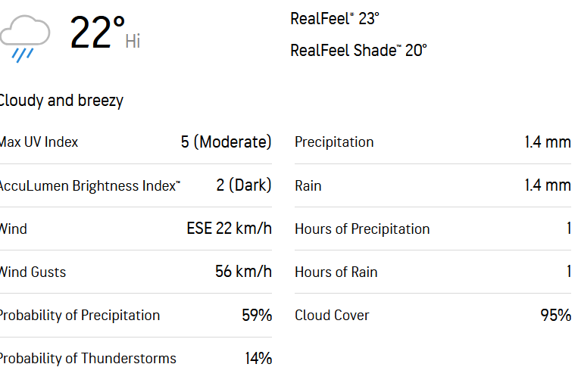Click the Probability of Precipitation label
Image resolution: width=578 pixels, height=392 pixels.
point(80,316)
